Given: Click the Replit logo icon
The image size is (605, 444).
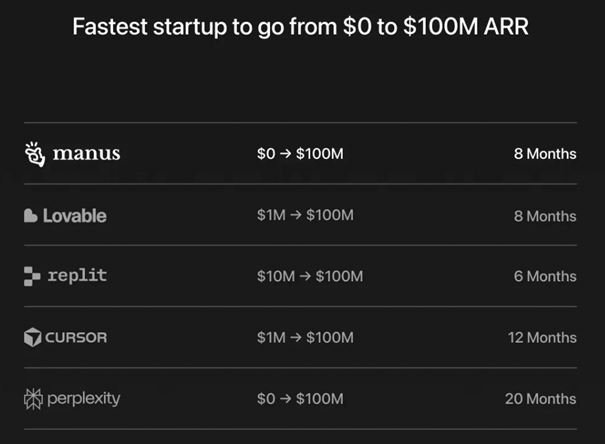Looking at the screenshot, I should (x=32, y=277).
